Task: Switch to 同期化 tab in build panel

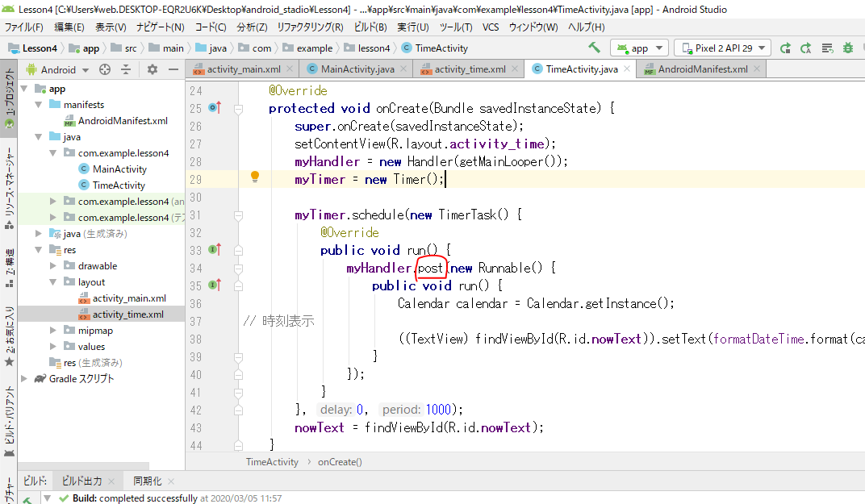Action: pyautogui.click(x=147, y=481)
